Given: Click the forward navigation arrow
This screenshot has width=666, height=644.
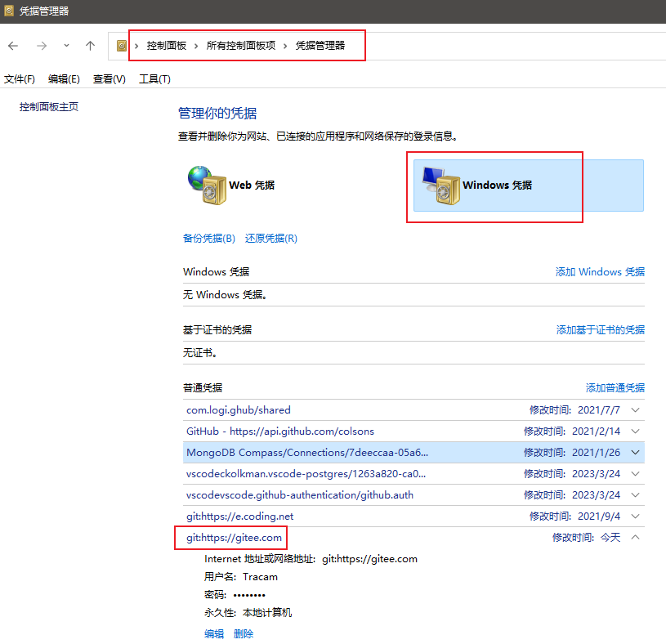Looking at the screenshot, I should (41, 46).
